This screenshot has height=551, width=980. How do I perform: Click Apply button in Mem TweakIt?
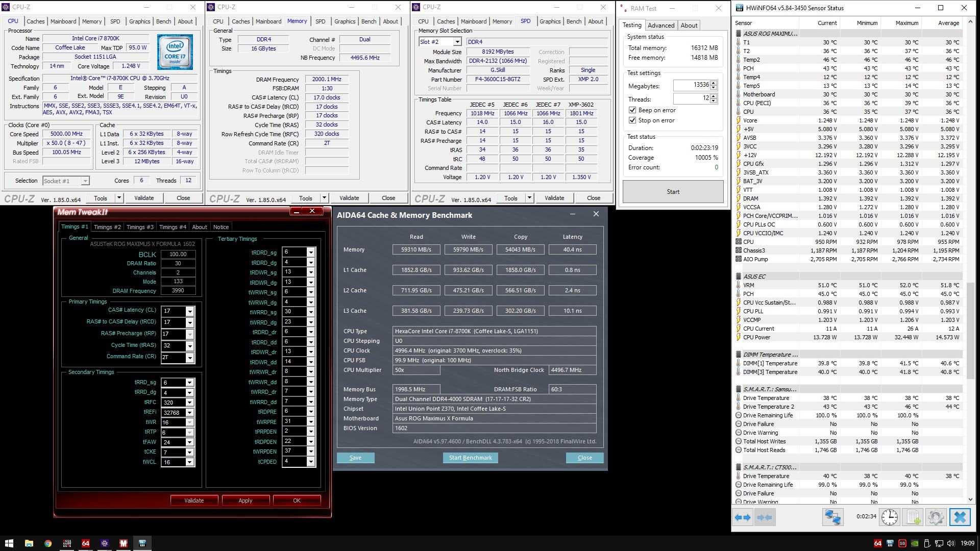246,500
